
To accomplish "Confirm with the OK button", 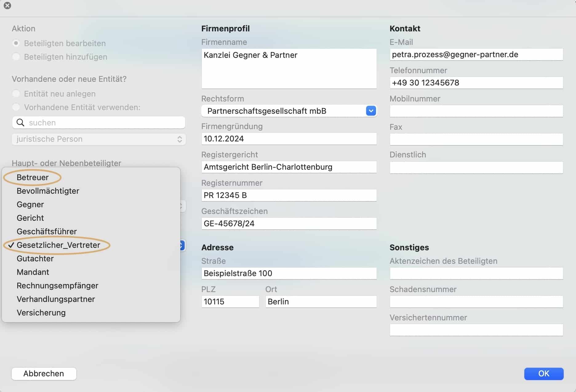I will (544, 374).
